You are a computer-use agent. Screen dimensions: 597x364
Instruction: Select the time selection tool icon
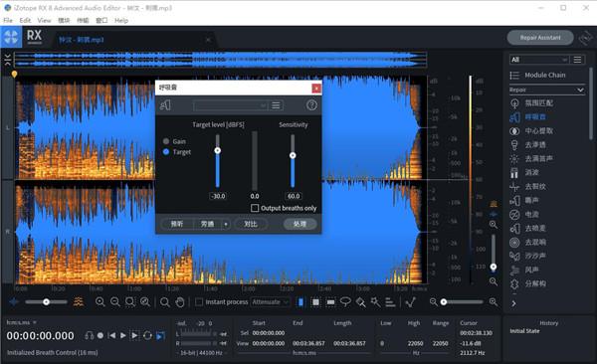click(300, 302)
